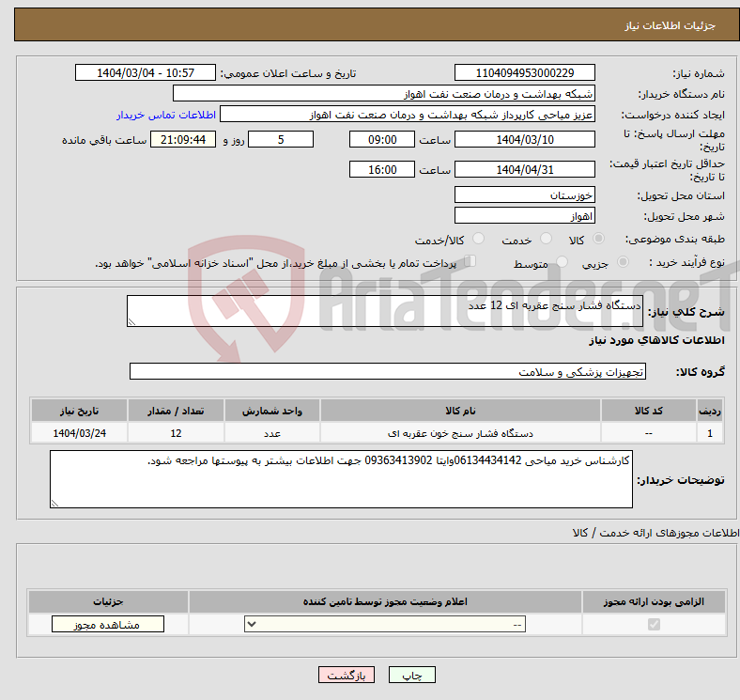Toggle the اسناد خزانه اسلامی payment checkbox
740x700 pixels.
[470, 263]
